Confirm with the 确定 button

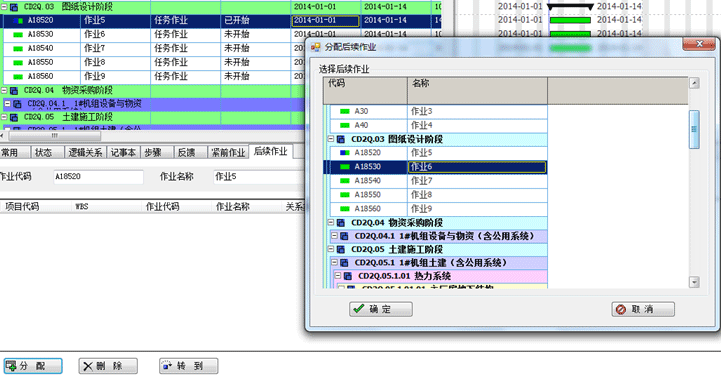381,309
